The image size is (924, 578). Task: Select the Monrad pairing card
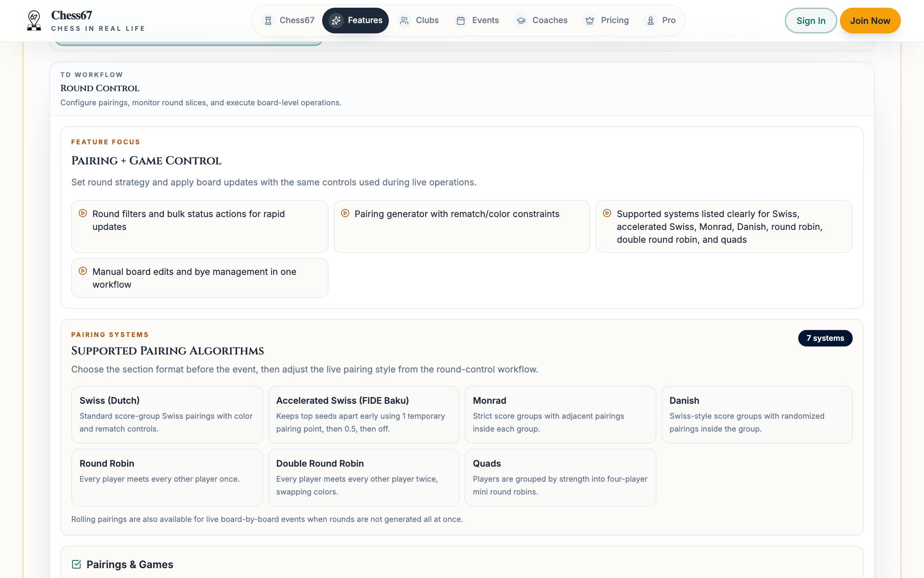click(560, 414)
